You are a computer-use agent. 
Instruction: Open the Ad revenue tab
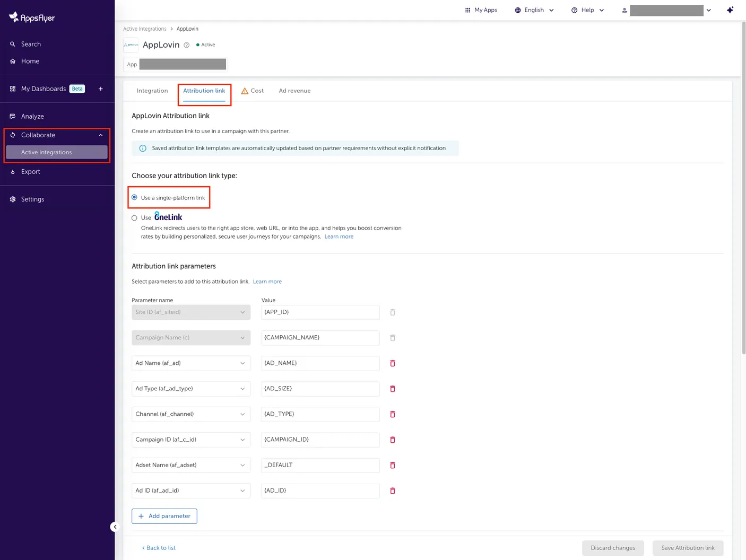294,91
